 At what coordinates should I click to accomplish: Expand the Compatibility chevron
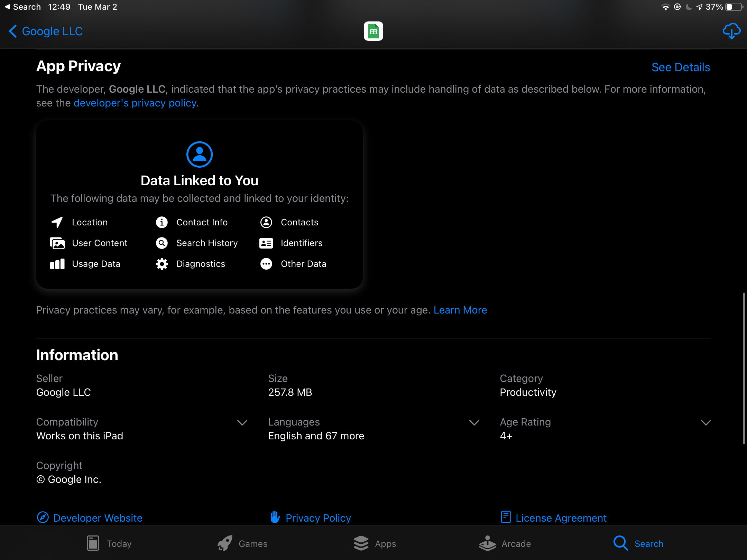click(x=242, y=422)
